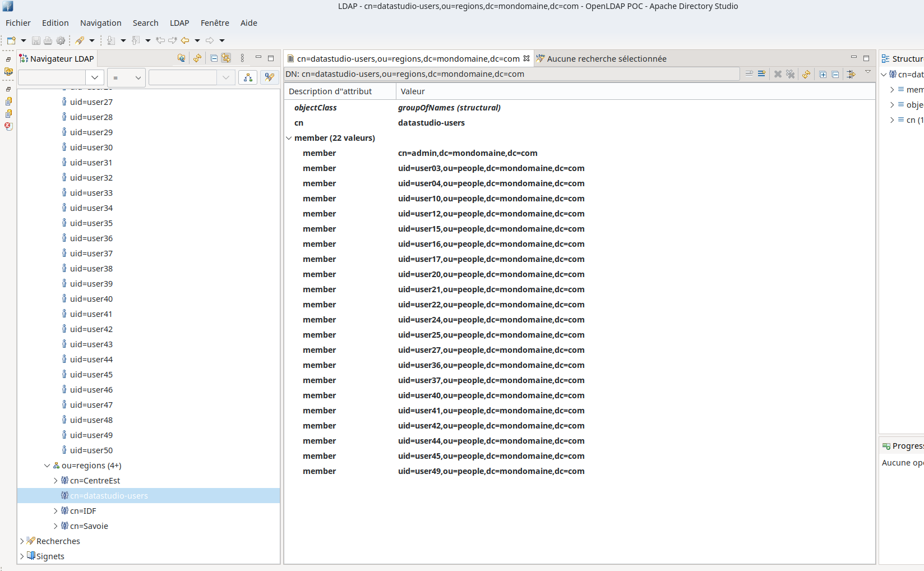924x571 pixels.
Task: Click the Description d'attribut column header
Action: [x=340, y=91]
